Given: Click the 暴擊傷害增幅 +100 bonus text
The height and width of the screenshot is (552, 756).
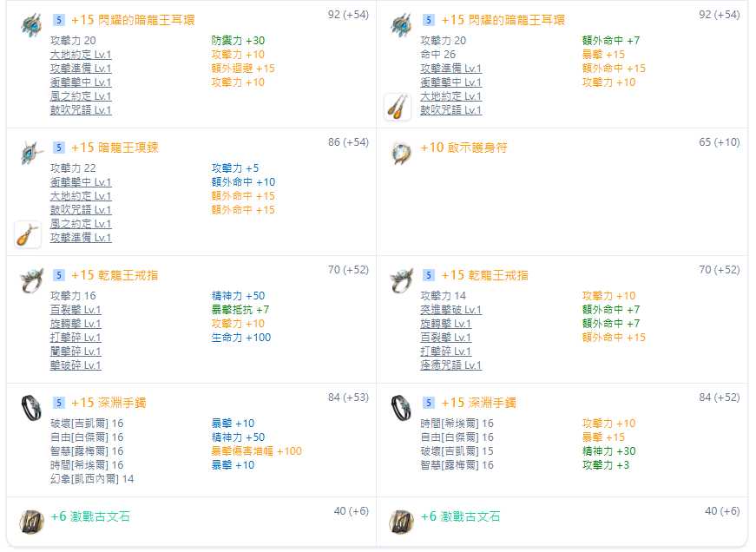Looking at the screenshot, I should click(x=256, y=451).
